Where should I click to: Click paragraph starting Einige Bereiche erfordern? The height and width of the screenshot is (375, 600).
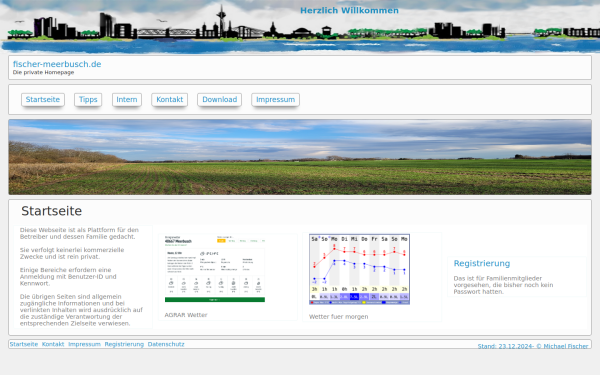[68, 277]
